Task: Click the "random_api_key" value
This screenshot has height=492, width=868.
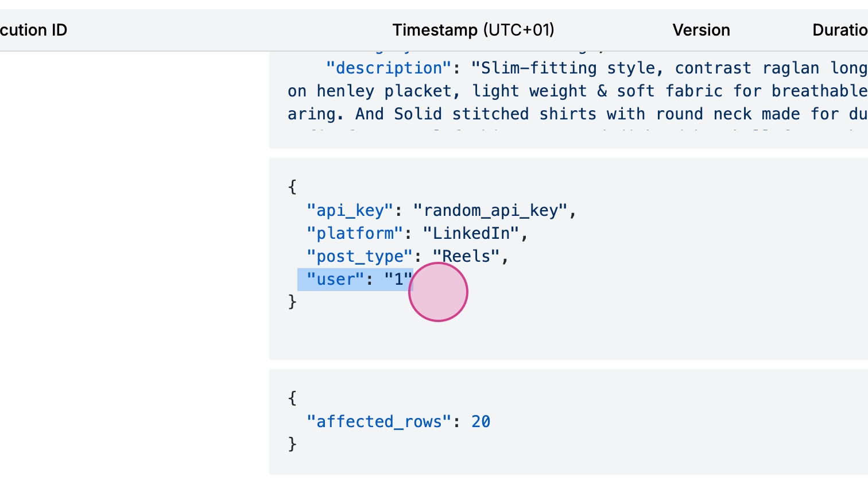Action: point(490,210)
